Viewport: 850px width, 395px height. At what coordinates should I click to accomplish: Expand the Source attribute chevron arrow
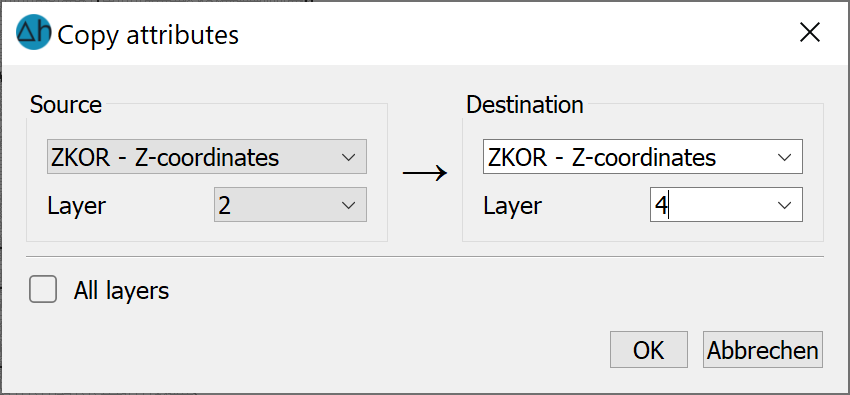coord(349,158)
